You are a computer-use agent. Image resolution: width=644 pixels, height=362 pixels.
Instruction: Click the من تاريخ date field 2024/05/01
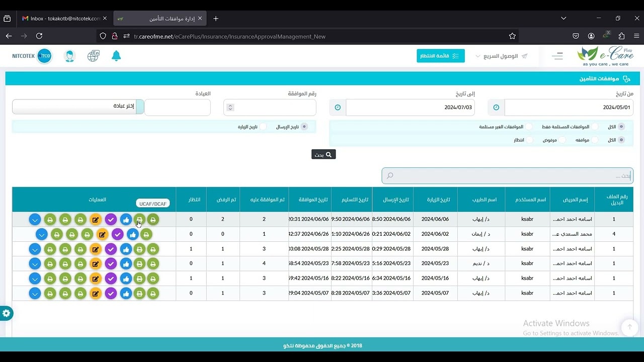[x=569, y=108]
